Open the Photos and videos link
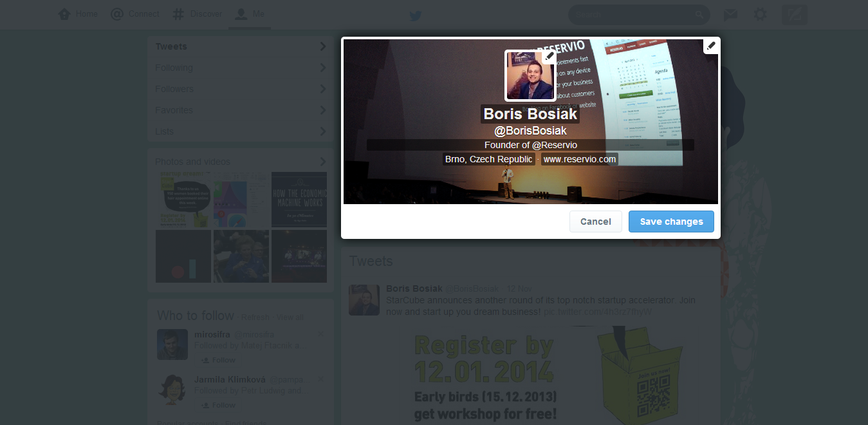Screen dimensions: 868x425 pyautogui.click(x=192, y=162)
